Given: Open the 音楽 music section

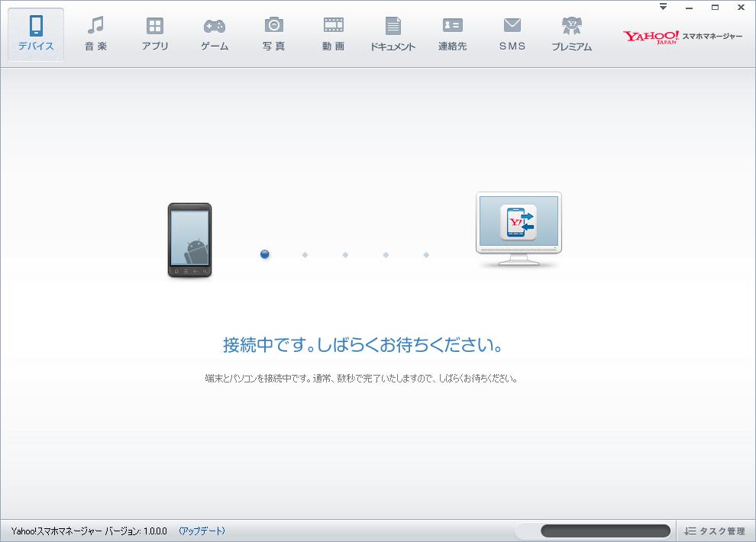Looking at the screenshot, I should point(95,34).
